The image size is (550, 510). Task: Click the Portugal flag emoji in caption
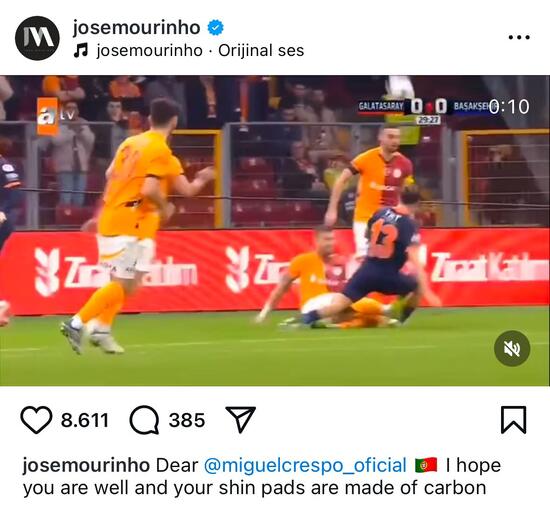point(426,465)
